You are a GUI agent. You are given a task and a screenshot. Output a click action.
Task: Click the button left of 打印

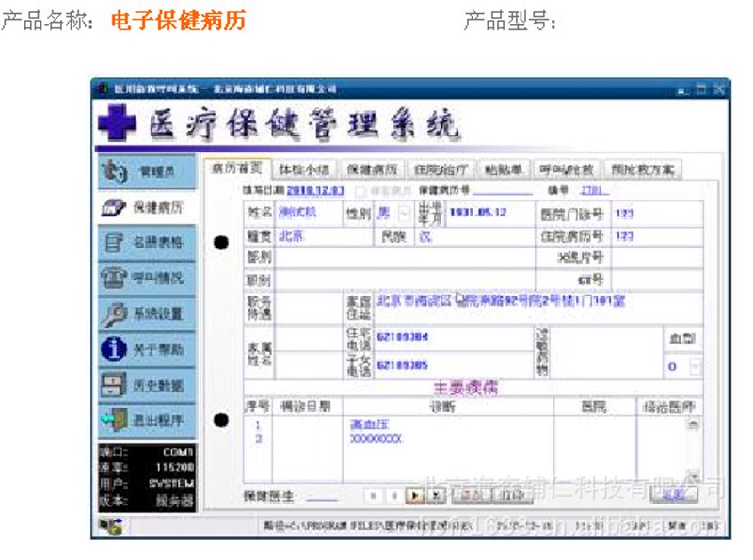[x=472, y=496]
